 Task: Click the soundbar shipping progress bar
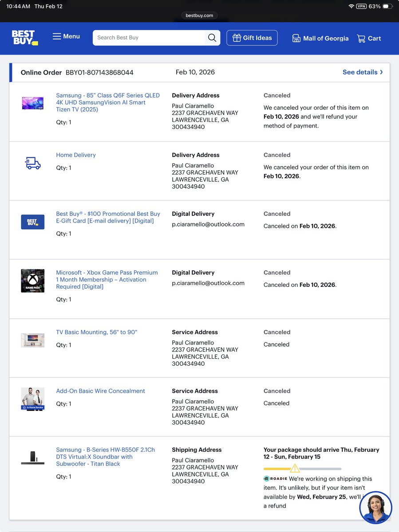pyautogui.click(x=303, y=469)
